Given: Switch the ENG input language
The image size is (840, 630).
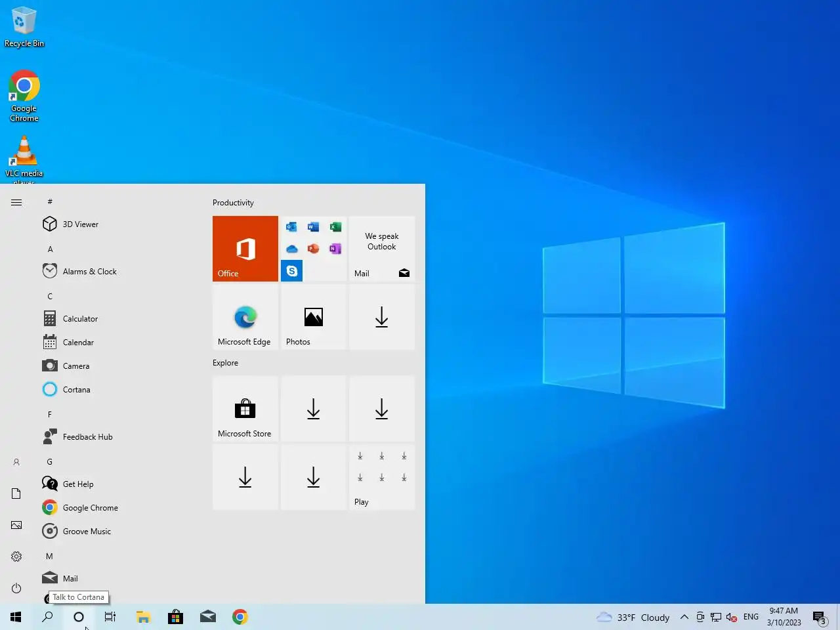Looking at the screenshot, I should click(x=751, y=617).
